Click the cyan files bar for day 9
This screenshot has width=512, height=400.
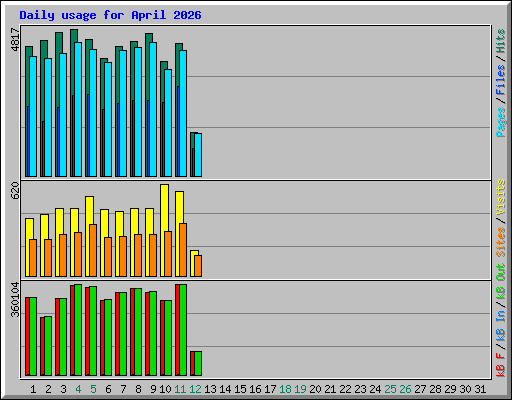coord(153,109)
